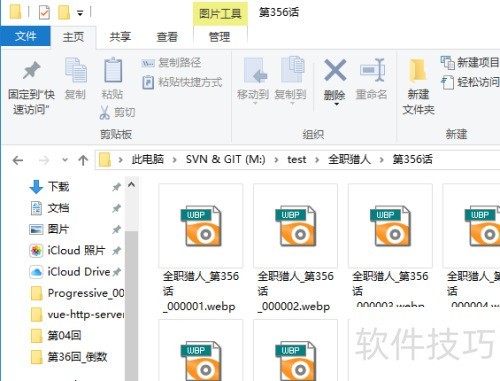Click the pin icon next to 下载
The height and width of the screenshot is (381, 500).
tap(116, 187)
